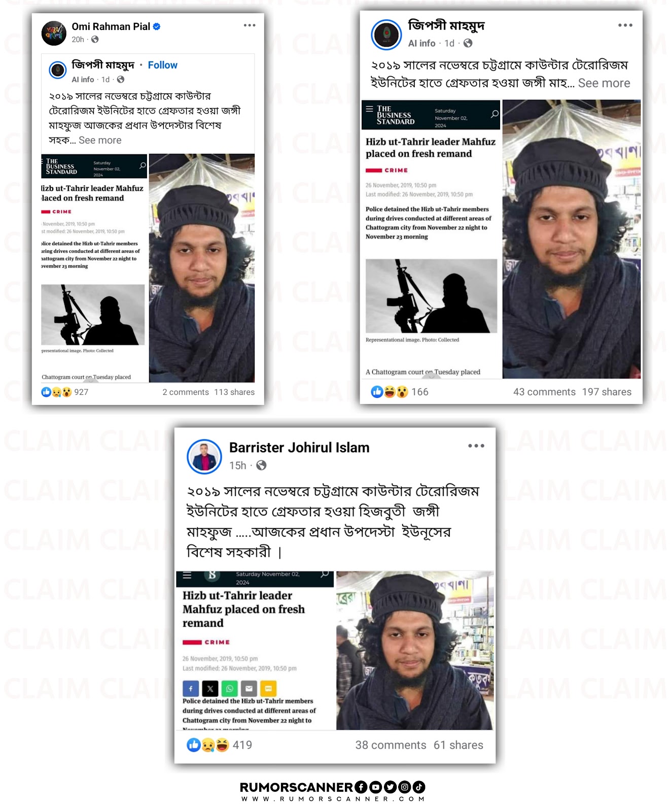The image size is (670, 812).
Task: Click the Facebook share icon in the article
Action: click(191, 688)
